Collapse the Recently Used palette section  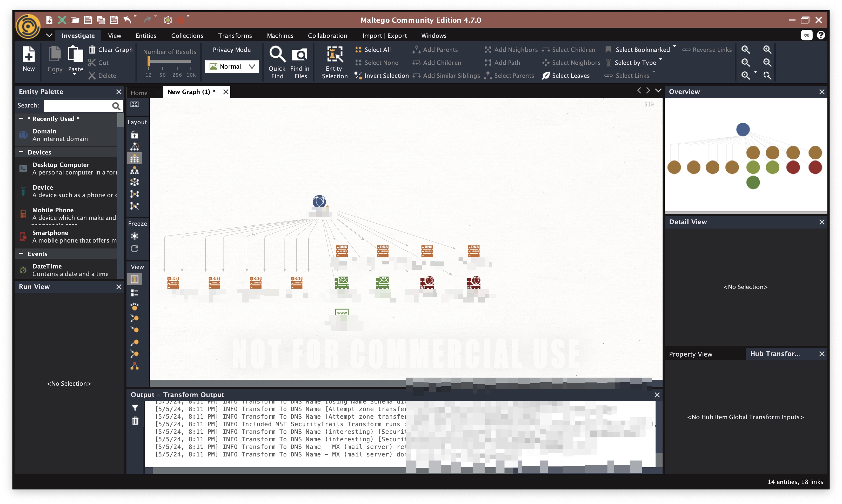tap(21, 119)
